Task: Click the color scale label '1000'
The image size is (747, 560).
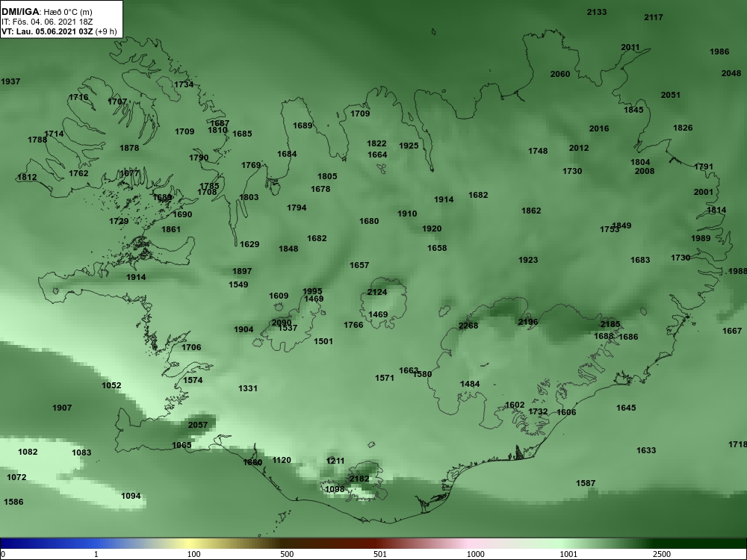Action: click(475, 554)
